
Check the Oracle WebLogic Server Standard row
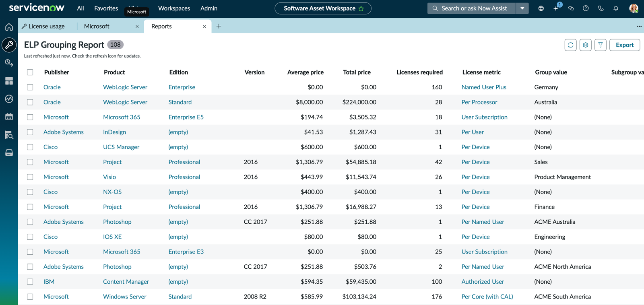pos(30,102)
